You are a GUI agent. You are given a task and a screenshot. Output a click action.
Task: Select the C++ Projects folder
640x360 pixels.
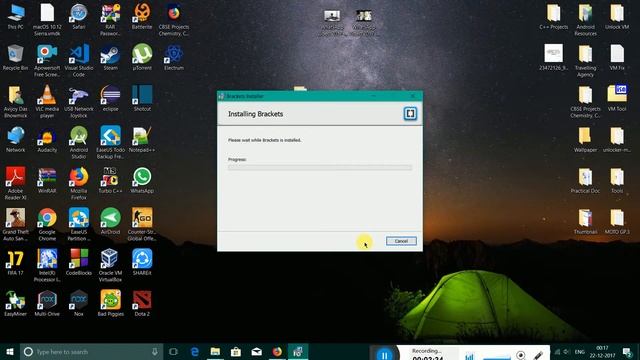[553, 17]
